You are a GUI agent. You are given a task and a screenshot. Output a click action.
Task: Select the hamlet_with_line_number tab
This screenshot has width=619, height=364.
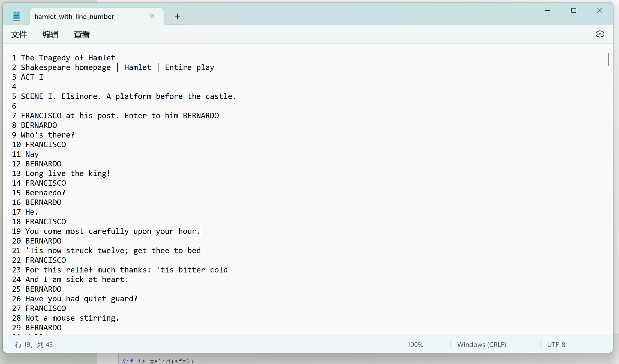point(74,16)
